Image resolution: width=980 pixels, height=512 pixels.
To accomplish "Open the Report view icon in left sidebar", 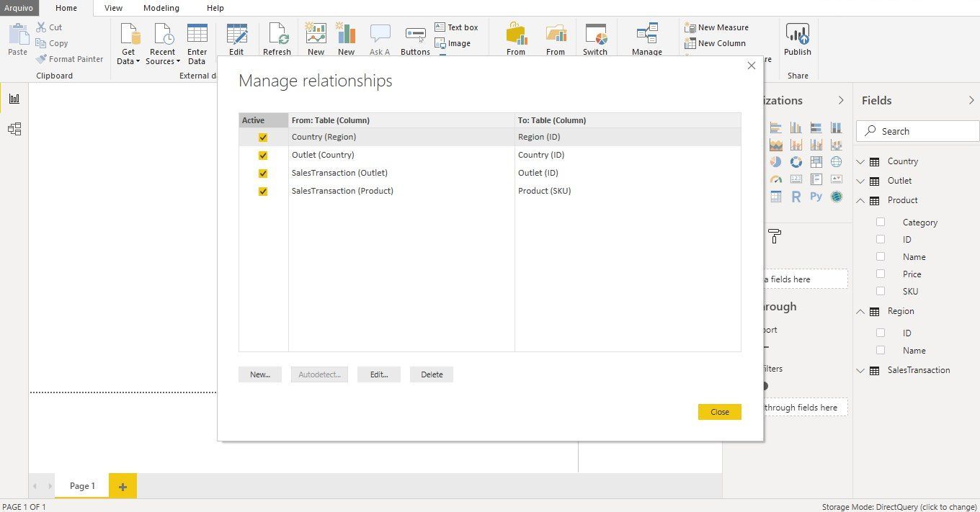I will pyautogui.click(x=14, y=99).
